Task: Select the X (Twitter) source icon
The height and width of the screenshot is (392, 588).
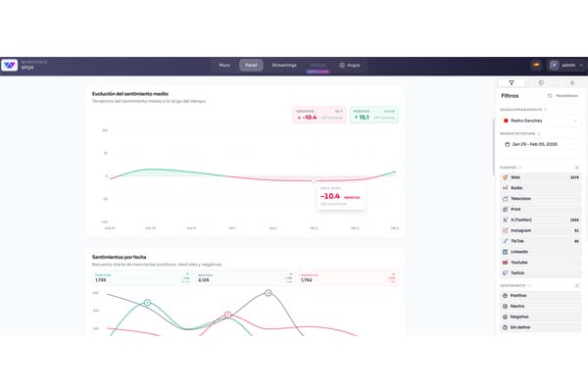Action: (x=506, y=220)
